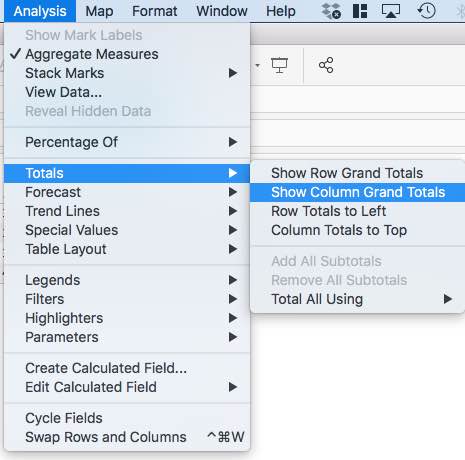This screenshot has width=465, height=460.
Task: Click the AirPlay display icon
Action: 391,11
